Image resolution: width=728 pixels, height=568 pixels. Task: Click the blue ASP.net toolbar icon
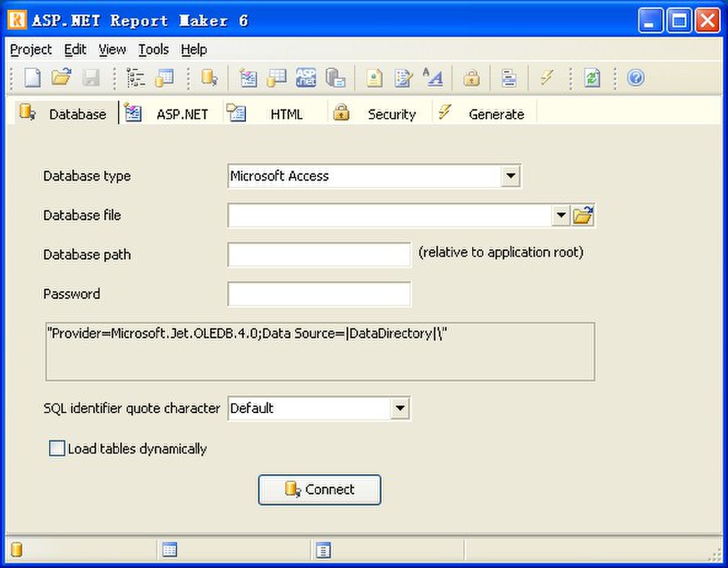306,77
